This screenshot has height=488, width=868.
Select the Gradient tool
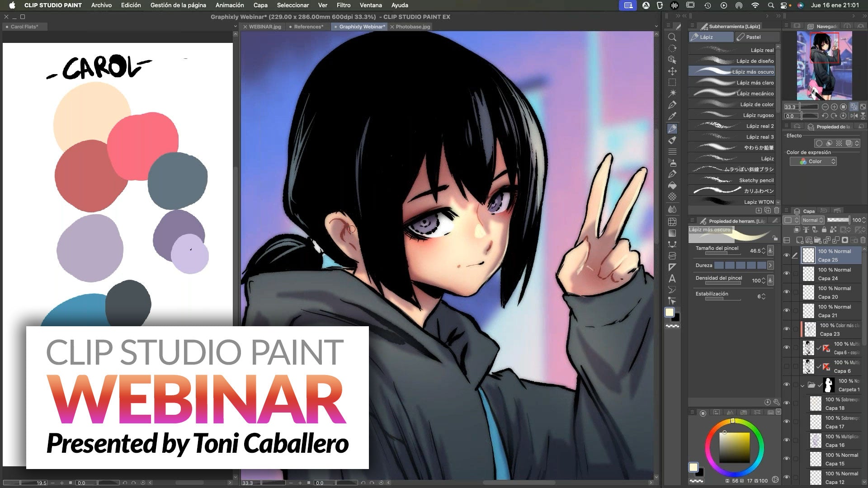pyautogui.click(x=672, y=233)
